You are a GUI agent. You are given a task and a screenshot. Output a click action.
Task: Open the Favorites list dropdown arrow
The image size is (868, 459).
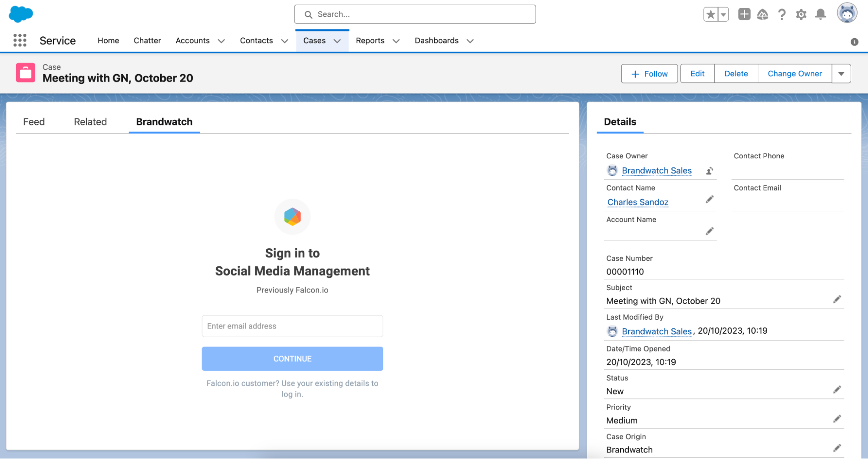(x=723, y=14)
